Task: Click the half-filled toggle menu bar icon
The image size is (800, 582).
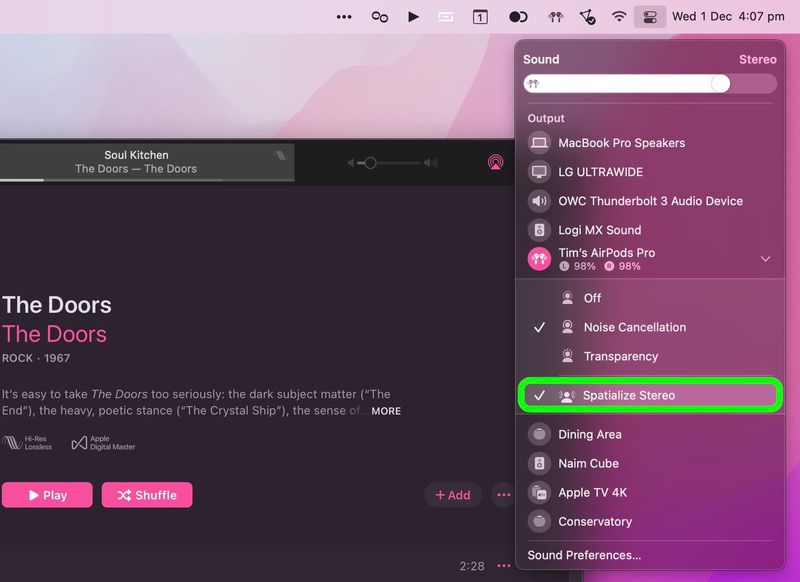Action: (x=518, y=17)
